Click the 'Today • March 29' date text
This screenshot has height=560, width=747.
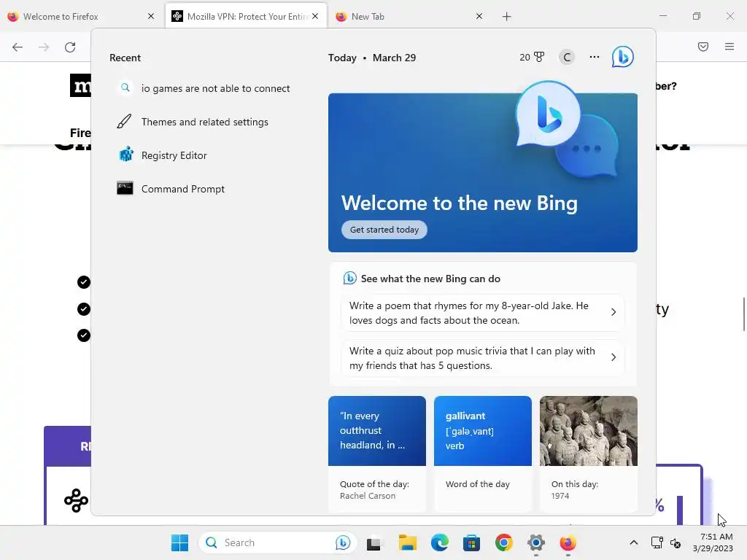click(371, 58)
